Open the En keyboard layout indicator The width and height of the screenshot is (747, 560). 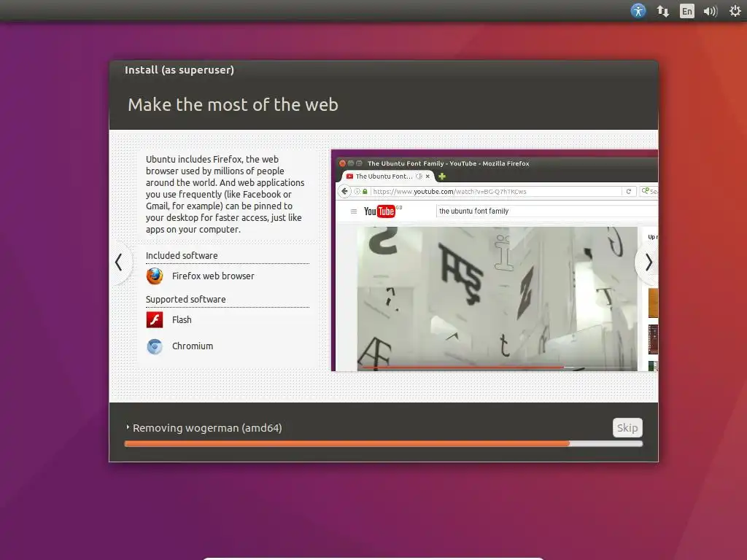[x=686, y=11]
